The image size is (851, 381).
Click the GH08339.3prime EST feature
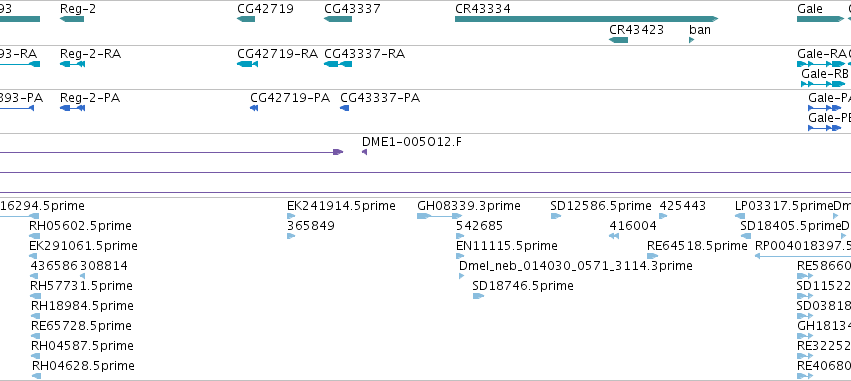pos(439,216)
